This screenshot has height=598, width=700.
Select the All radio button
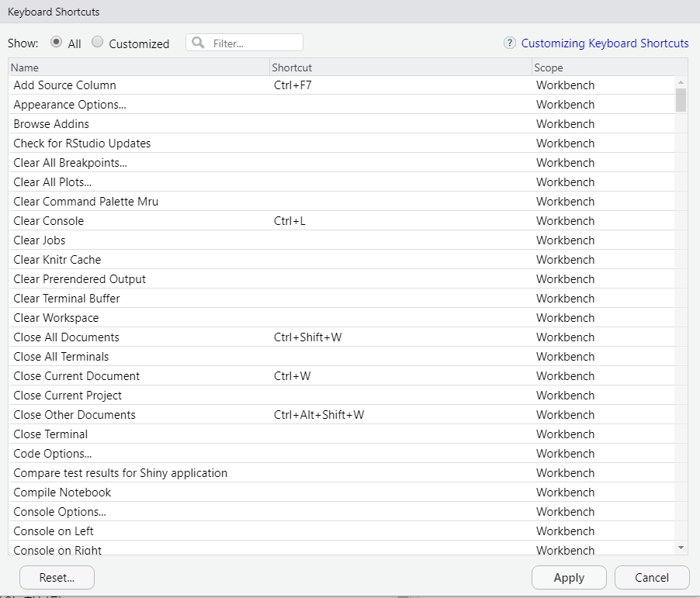pos(56,42)
